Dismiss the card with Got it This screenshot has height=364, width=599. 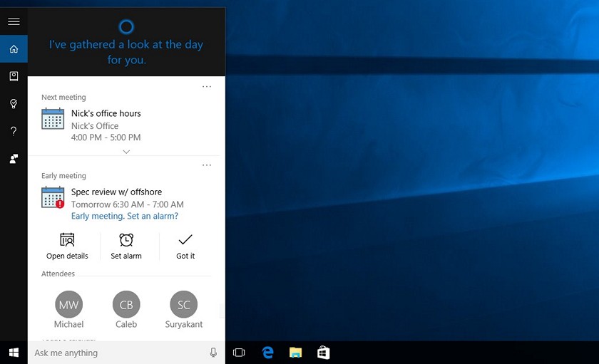pos(185,246)
